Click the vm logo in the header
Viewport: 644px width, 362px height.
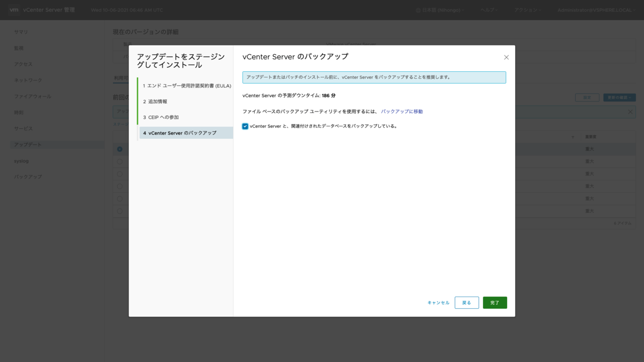[14, 10]
